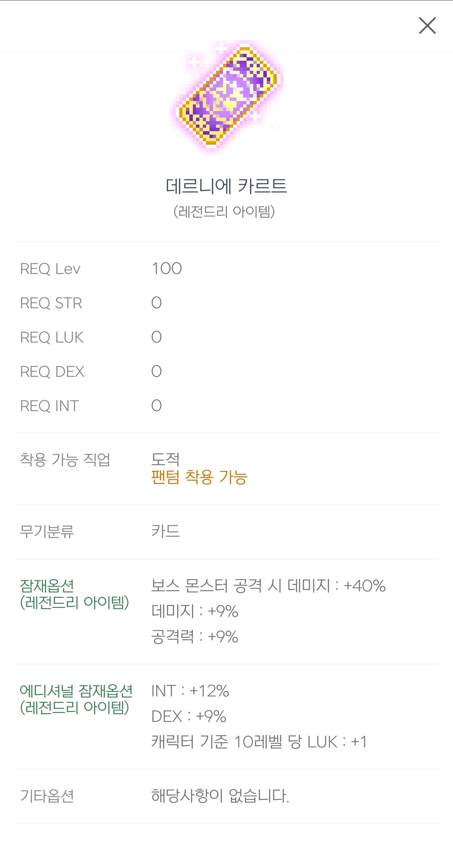This screenshot has height=868, width=453.
Task: Click the green 잠재옵션 heading
Action: pyautogui.click(x=47, y=586)
